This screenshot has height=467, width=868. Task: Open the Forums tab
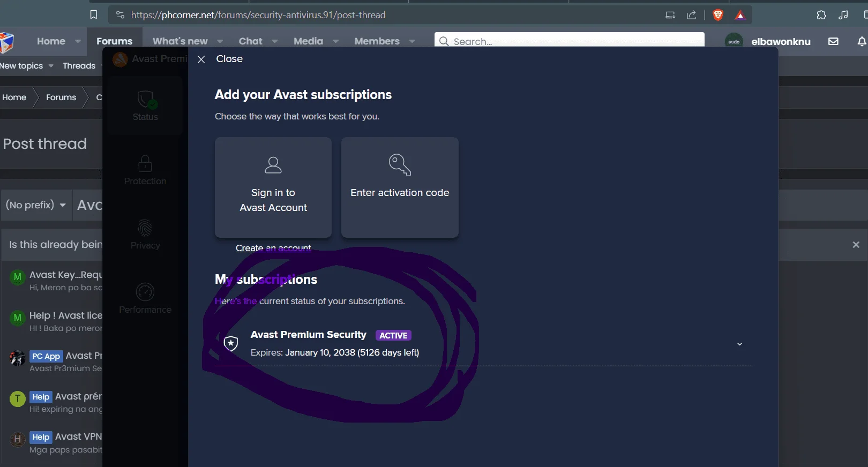(114, 41)
